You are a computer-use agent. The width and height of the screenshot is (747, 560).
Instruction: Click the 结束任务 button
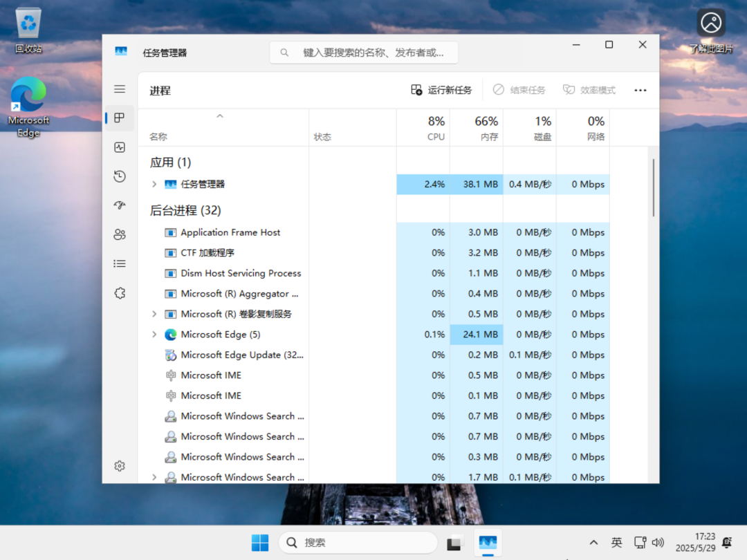point(519,90)
